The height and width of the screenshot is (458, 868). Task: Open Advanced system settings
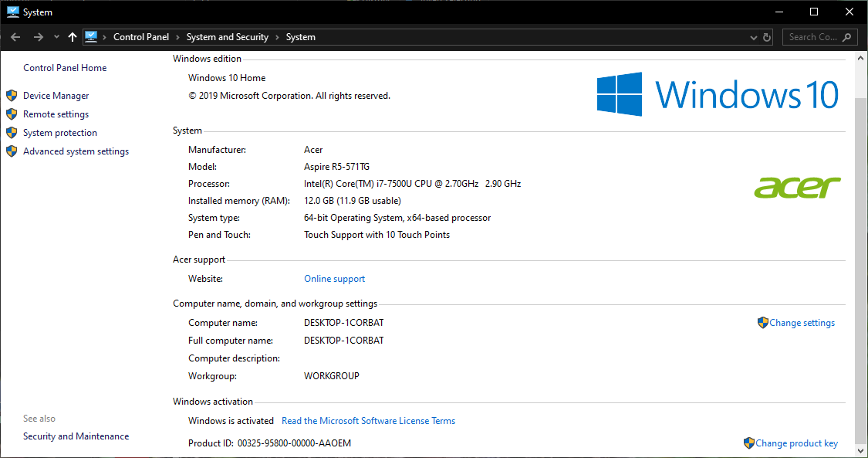coord(76,151)
